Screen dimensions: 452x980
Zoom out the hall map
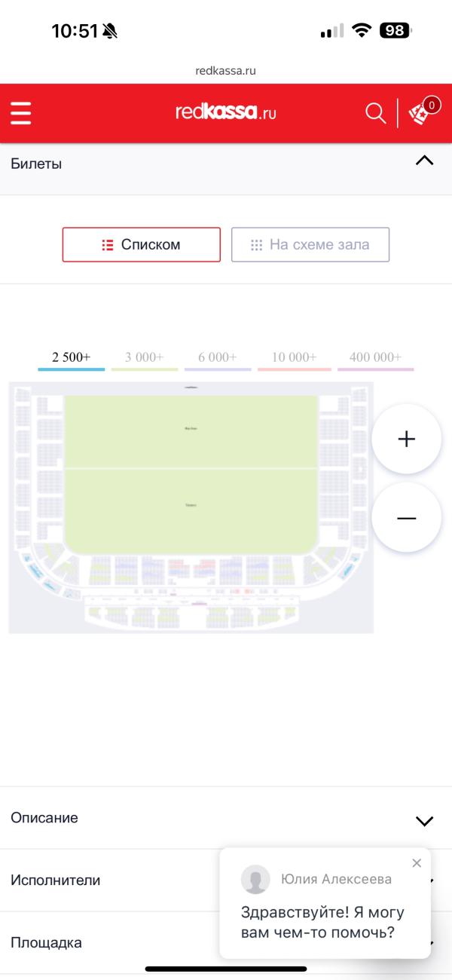tap(407, 518)
